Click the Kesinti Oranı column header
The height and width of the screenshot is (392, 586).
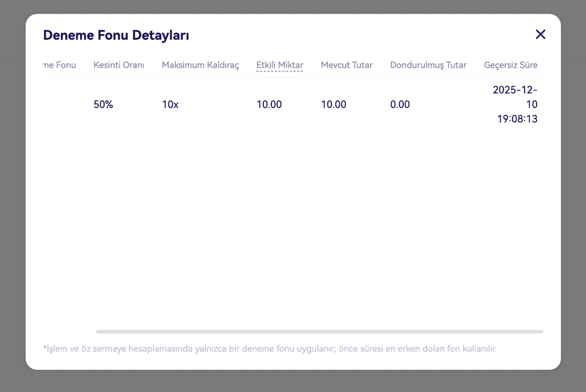119,65
